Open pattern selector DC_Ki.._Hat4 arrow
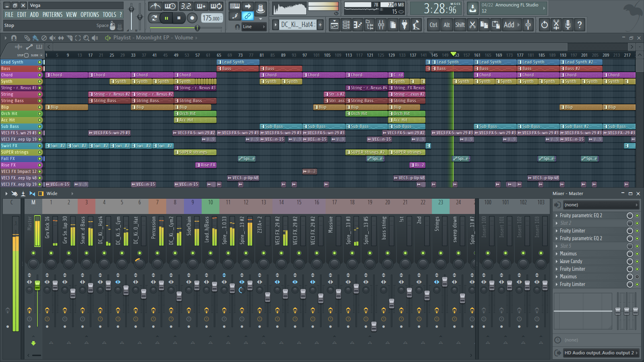Image resolution: width=644 pixels, height=362 pixels. pos(276,25)
